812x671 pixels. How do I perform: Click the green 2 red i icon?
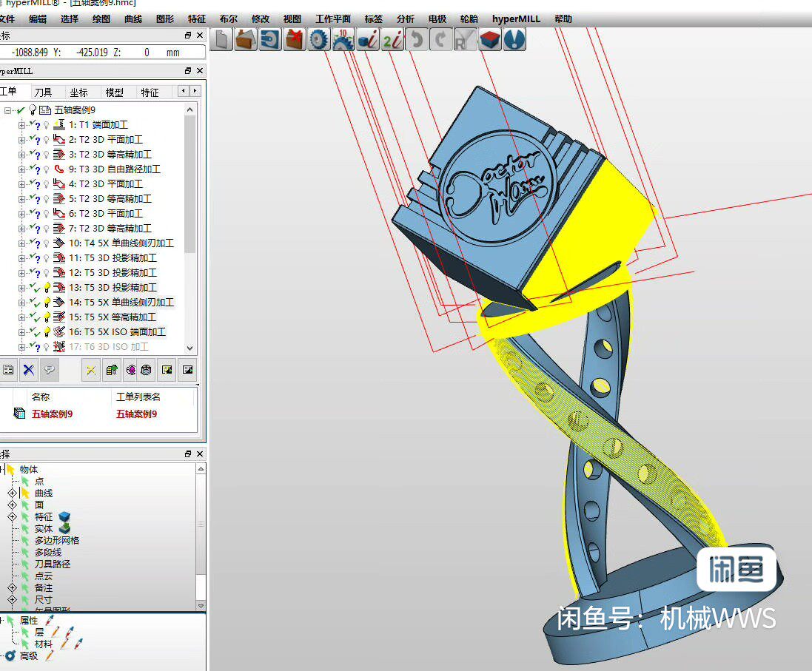[x=392, y=40]
